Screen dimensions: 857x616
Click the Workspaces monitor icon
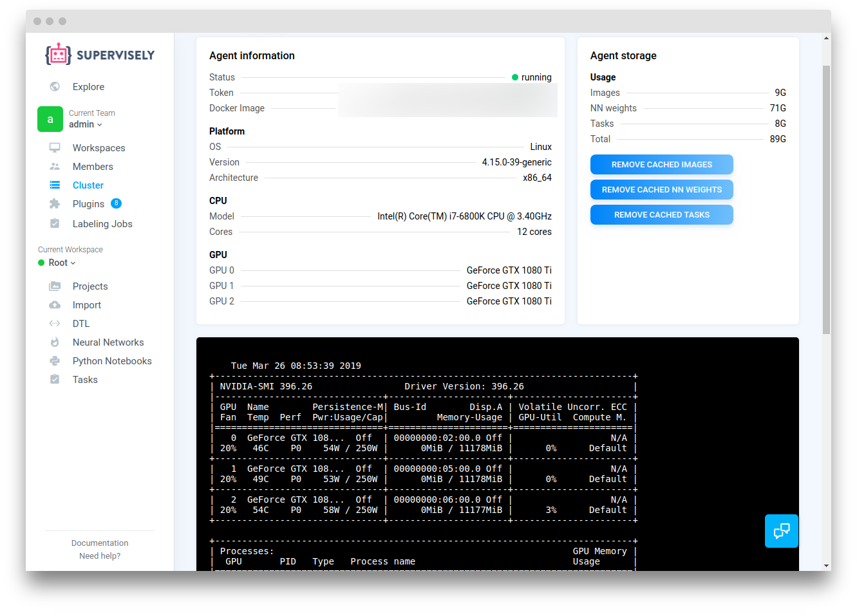(x=55, y=148)
